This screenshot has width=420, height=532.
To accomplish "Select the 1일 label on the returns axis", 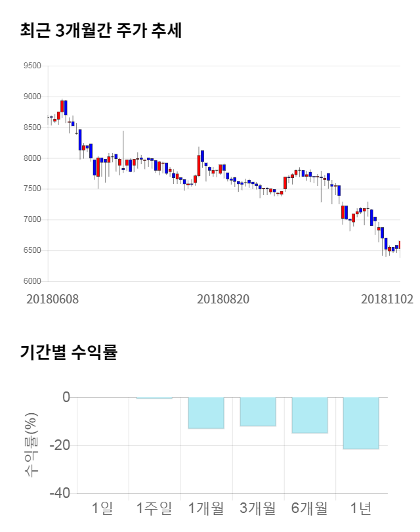I will coord(103,508).
